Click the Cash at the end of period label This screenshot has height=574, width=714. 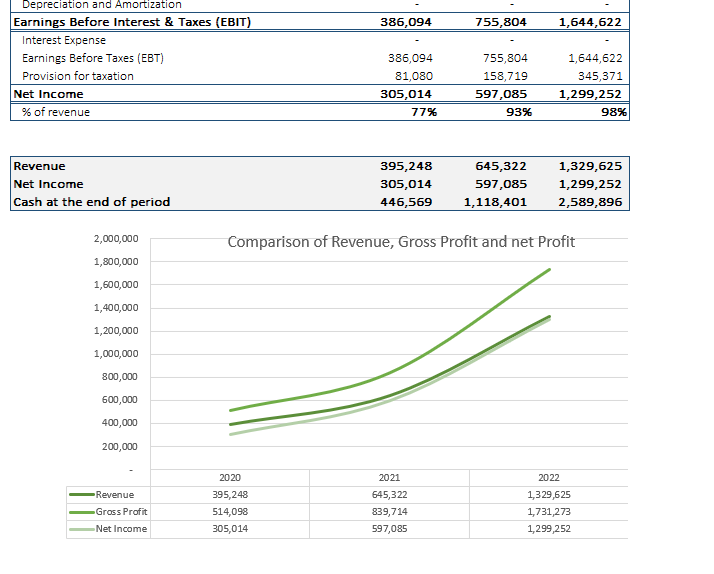coord(92,202)
